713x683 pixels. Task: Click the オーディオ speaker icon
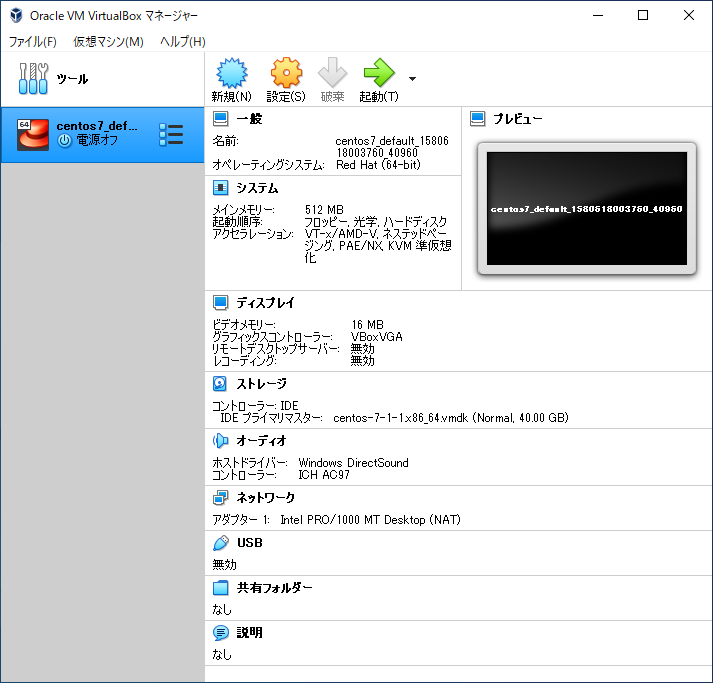(221, 441)
